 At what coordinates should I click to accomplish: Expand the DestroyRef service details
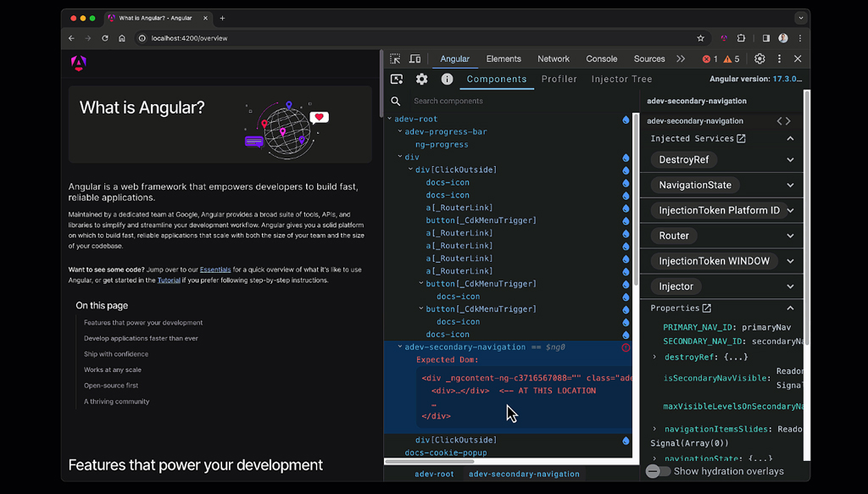click(x=791, y=160)
